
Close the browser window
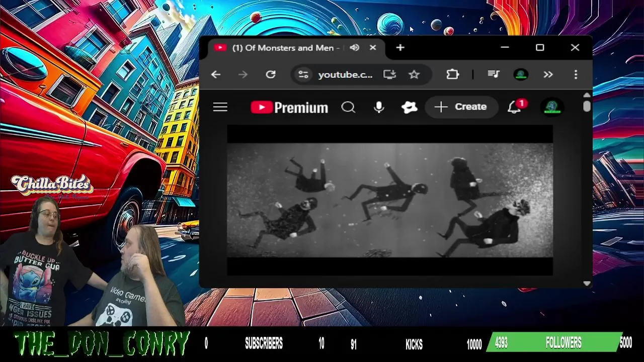[x=575, y=48]
